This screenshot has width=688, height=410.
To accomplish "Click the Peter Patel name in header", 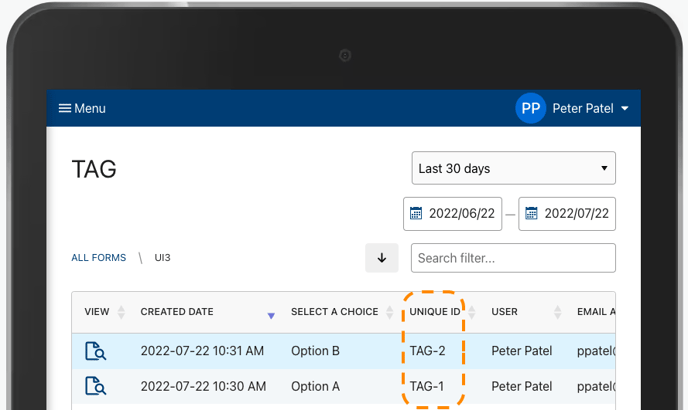I will point(583,108).
